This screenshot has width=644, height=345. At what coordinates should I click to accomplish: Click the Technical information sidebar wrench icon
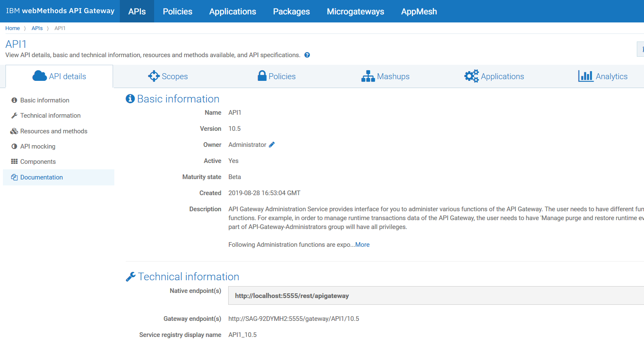pyautogui.click(x=14, y=116)
